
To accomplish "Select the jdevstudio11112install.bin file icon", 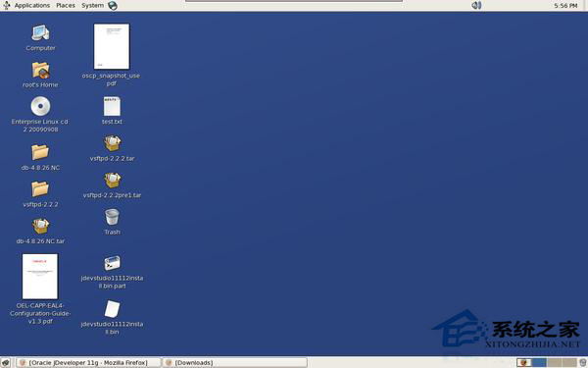I will tap(112, 309).
